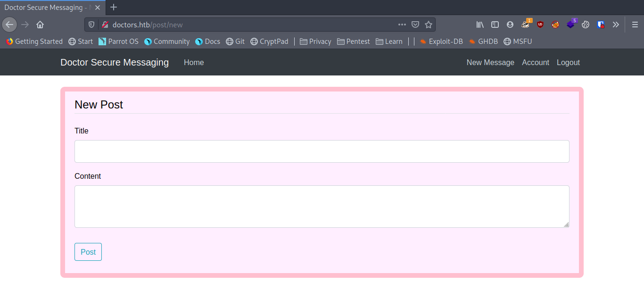Image resolution: width=644 pixels, height=291 pixels.
Task: Click the browser back arrow button
Action: click(9, 25)
